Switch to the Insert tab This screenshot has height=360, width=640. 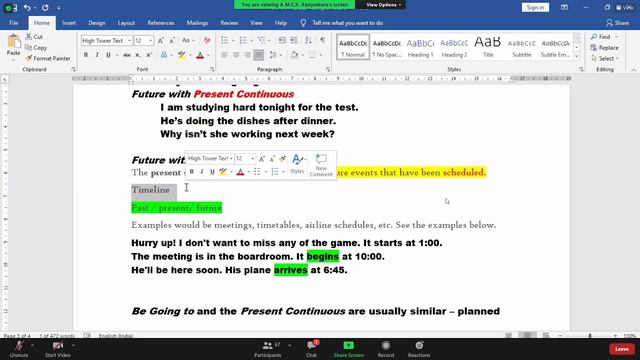click(69, 23)
